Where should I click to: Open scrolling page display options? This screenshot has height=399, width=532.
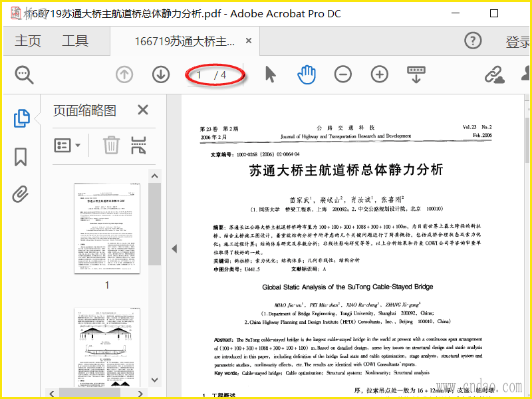[416, 74]
